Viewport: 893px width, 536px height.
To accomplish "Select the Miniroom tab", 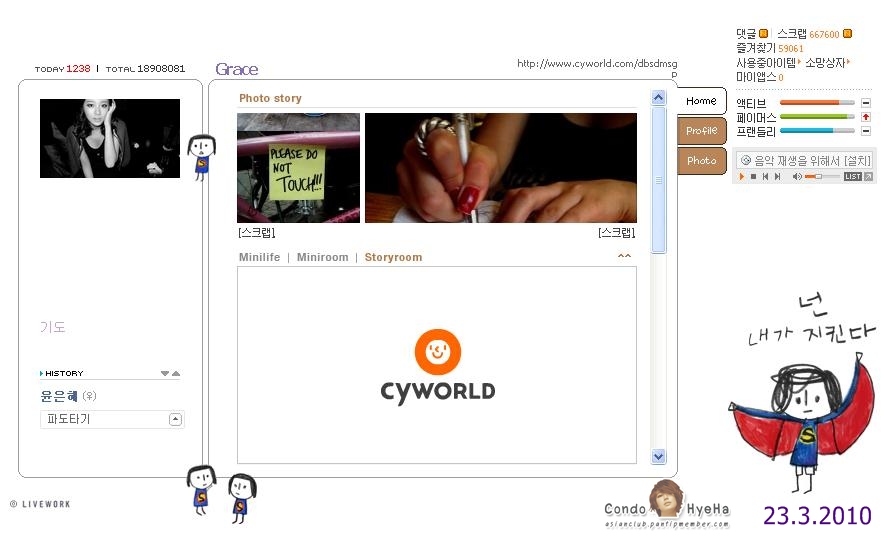I will click(322, 257).
